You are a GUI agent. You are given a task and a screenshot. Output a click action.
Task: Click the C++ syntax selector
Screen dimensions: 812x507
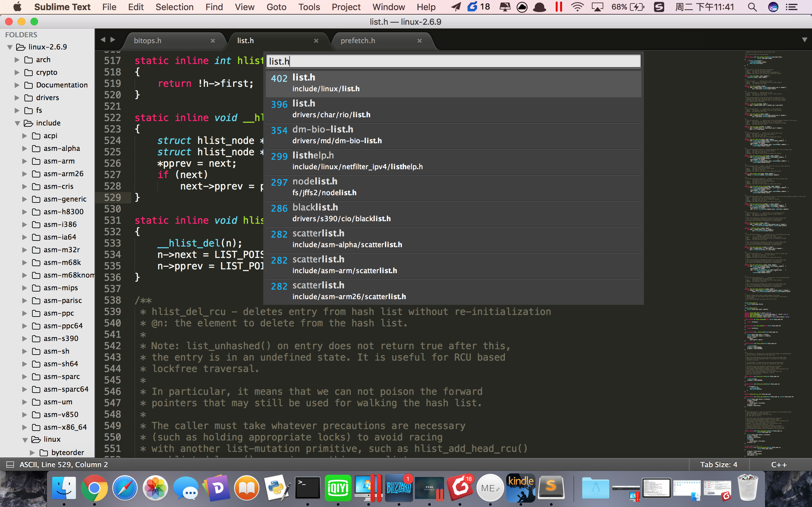pyautogui.click(x=779, y=465)
